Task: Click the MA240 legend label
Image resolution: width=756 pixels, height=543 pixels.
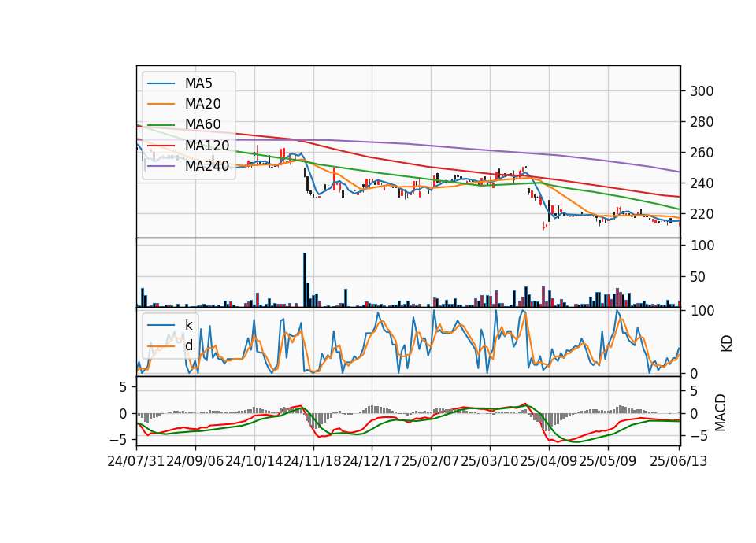Action: point(207,166)
